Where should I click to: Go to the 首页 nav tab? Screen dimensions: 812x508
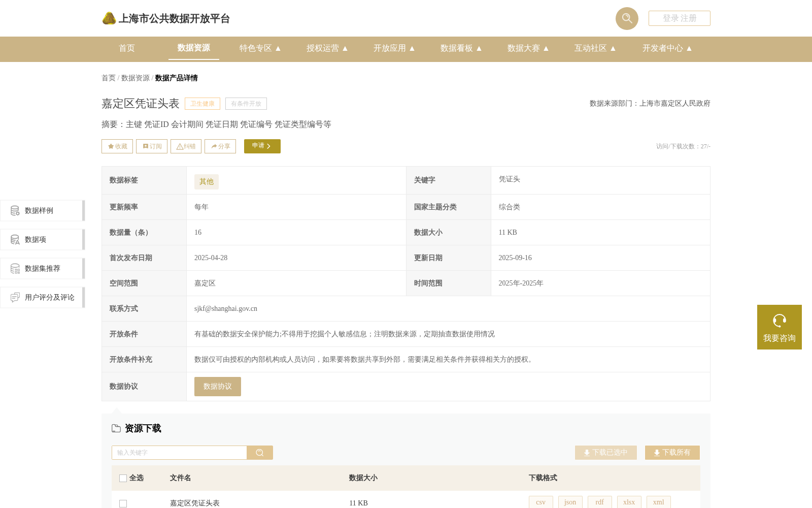pos(127,48)
